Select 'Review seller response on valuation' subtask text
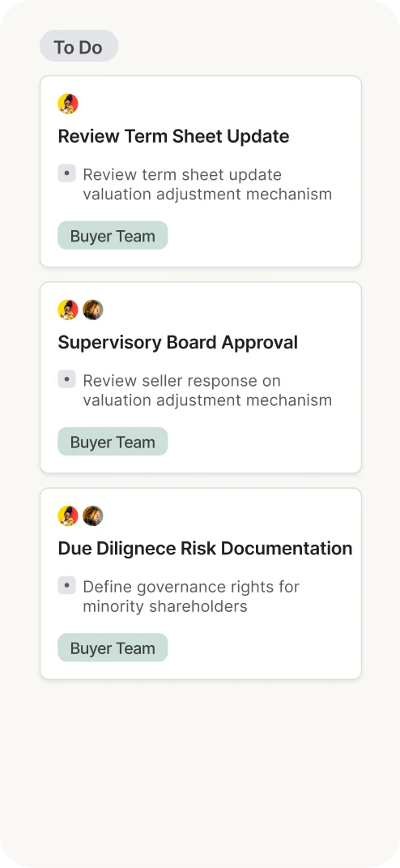The height and width of the screenshot is (868, 400). 207,391
